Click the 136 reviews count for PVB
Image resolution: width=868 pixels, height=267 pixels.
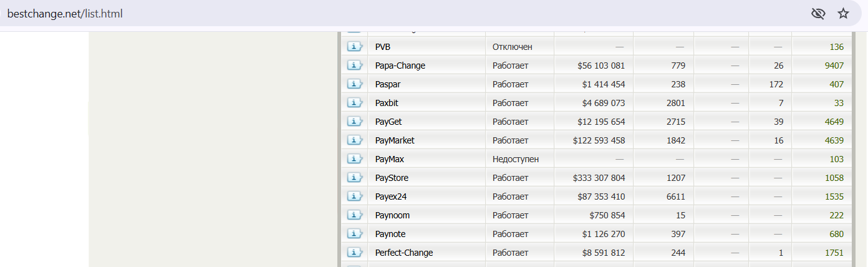point(836,47)
